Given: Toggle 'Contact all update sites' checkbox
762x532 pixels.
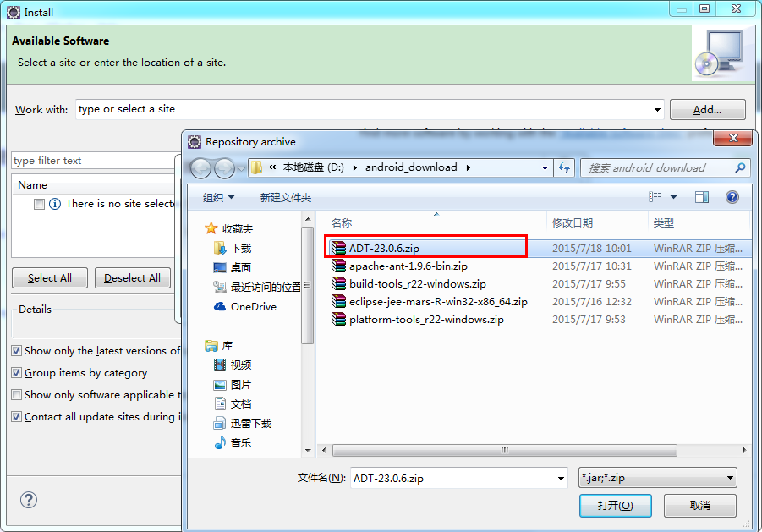Looking at the screenshot, I should [x=17, y=417].
